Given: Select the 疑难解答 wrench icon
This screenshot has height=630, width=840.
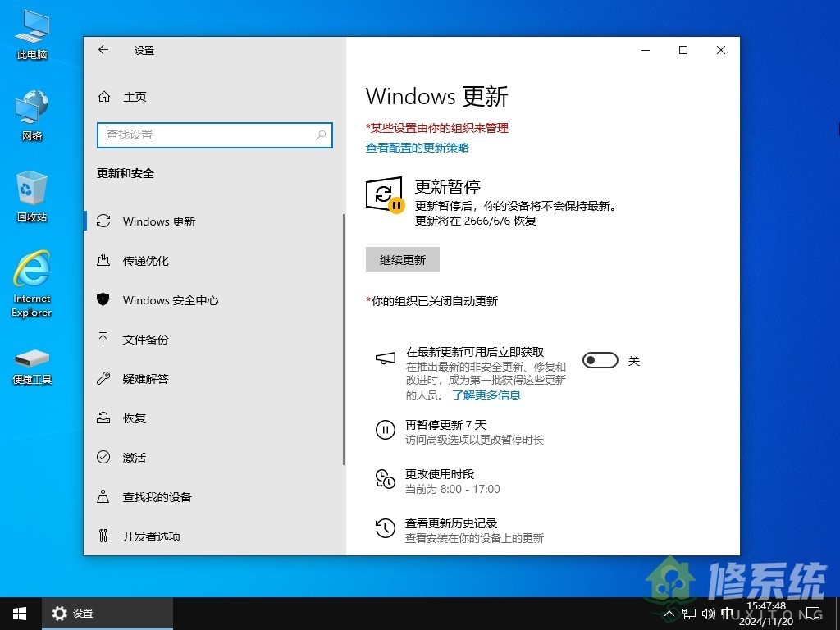Looking at the screenshot, I should pyautogui.click(x=103, y=378).
